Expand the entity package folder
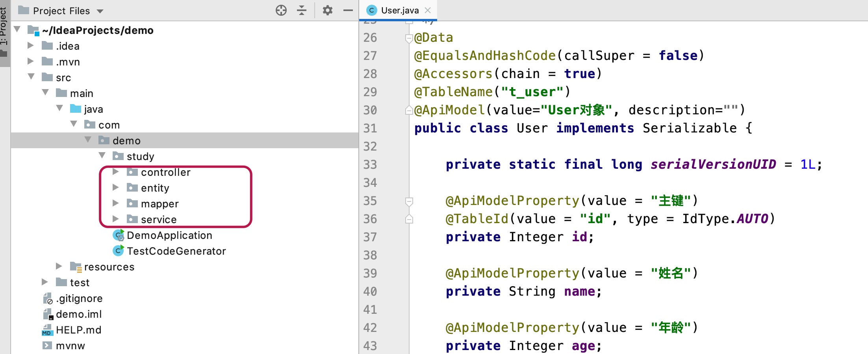Image resolution: width=868 pixels, height=354 pixels. pyautogui.click(x=115, y=188)
